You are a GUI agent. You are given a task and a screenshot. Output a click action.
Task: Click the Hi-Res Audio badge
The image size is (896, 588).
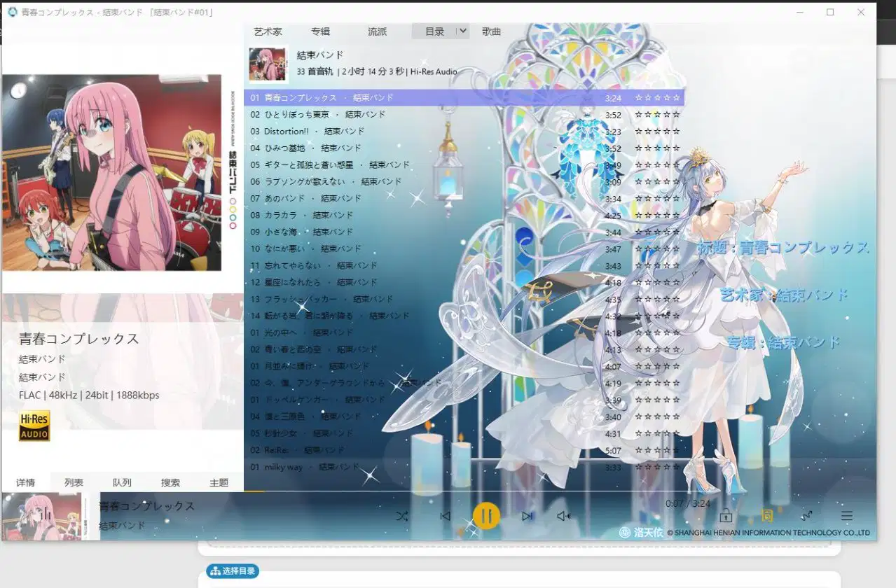point(34,426)
